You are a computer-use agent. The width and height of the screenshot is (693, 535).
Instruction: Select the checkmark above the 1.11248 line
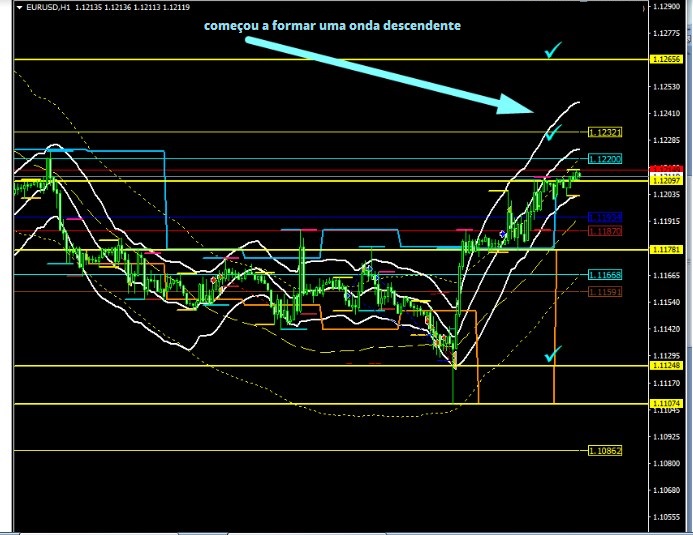click(552, 354)
